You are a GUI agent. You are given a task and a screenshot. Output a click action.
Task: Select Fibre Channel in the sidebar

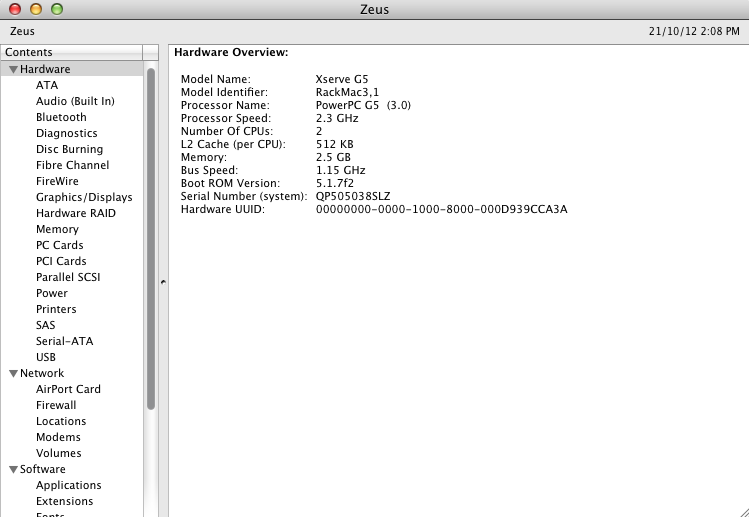72,165
